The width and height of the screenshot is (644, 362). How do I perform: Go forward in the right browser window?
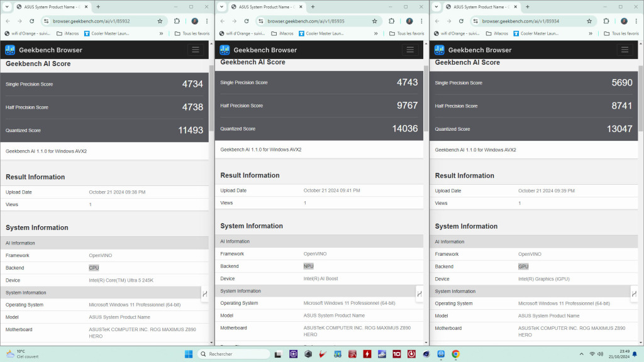(x=449, y=21)
